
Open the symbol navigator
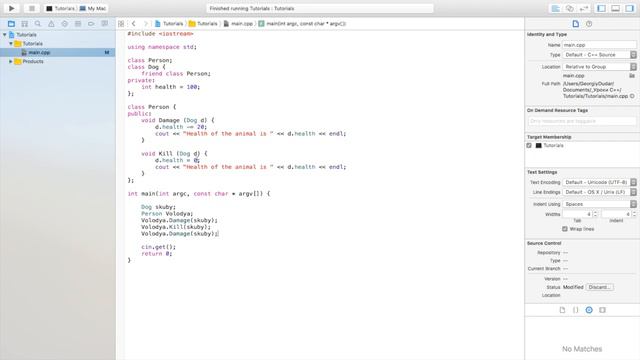(24, 24)
